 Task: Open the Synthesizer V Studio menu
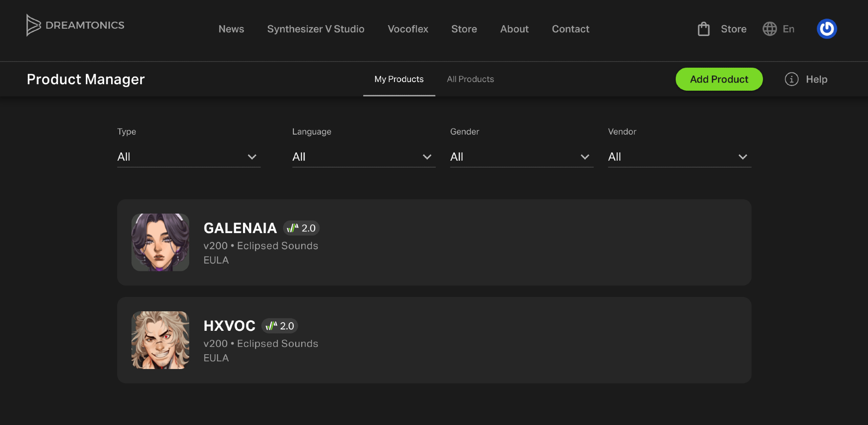[316, 29]
